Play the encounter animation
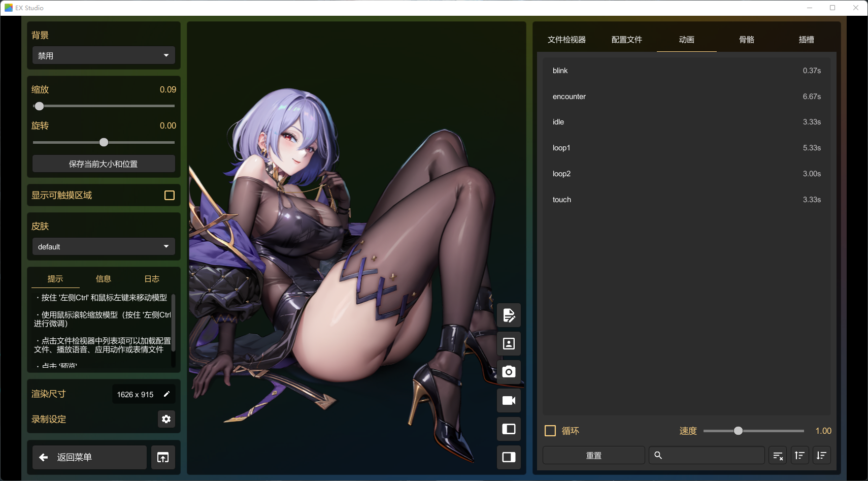 [x=687, y=97]
